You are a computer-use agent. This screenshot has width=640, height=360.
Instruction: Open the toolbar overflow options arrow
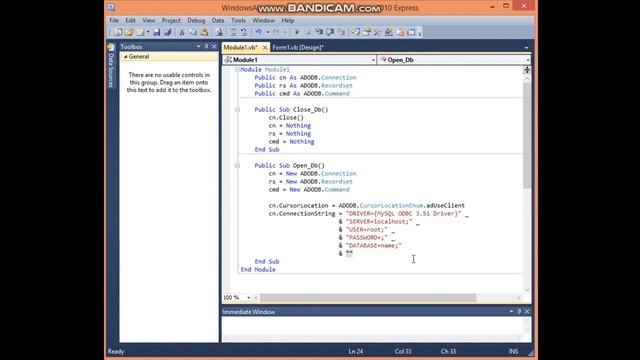420,33
